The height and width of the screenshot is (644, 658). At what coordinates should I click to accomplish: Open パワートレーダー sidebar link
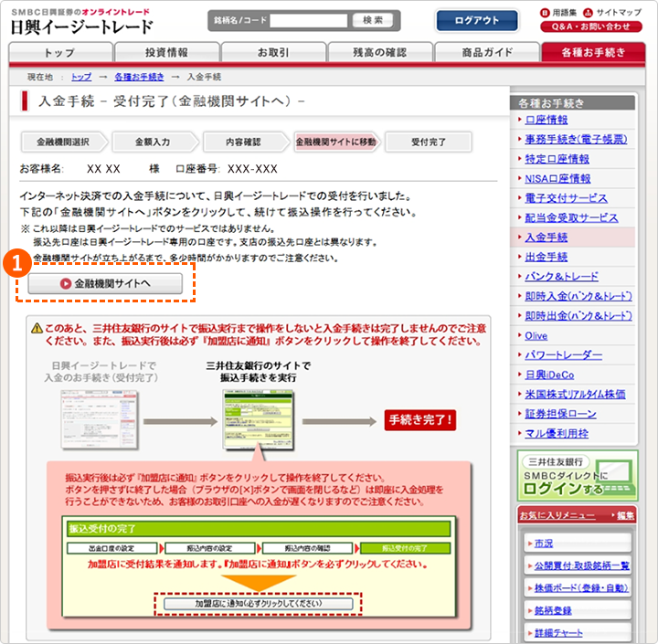[563, 355]
